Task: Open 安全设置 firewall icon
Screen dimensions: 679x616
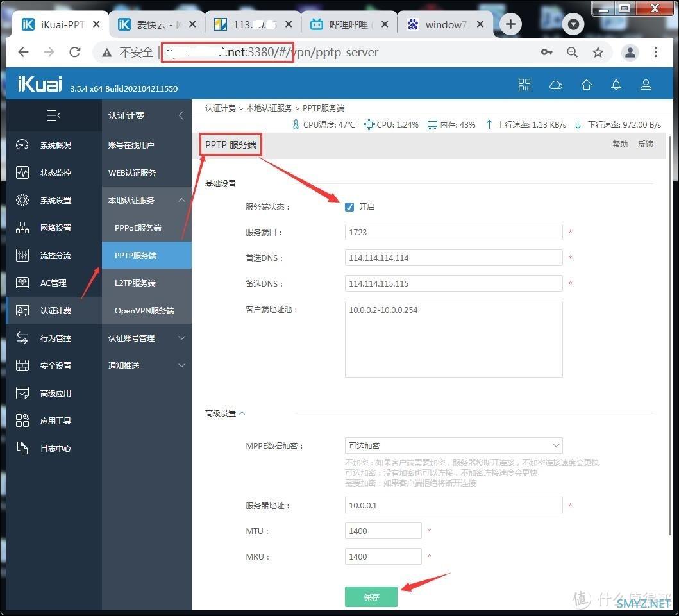Action: [22, 365]
